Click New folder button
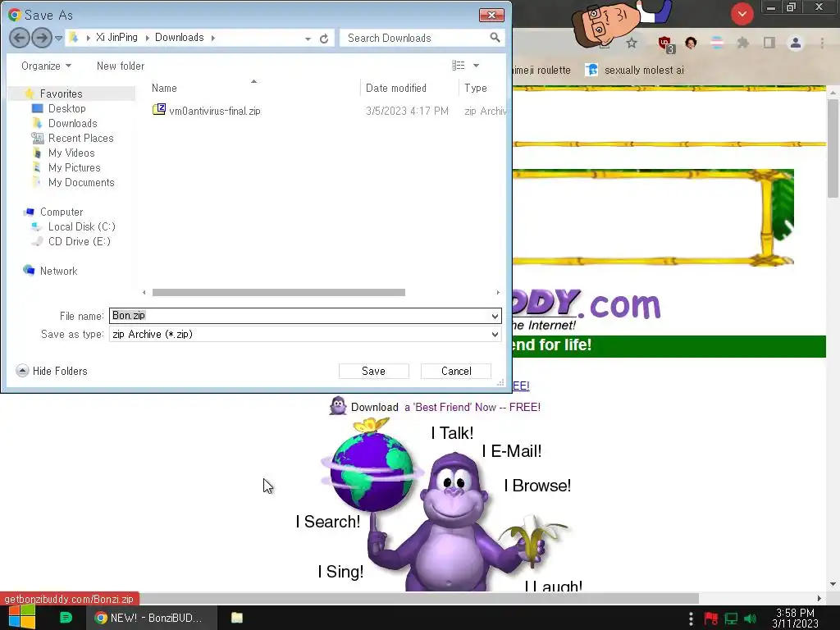840x630 pixels. click(121, 66)
